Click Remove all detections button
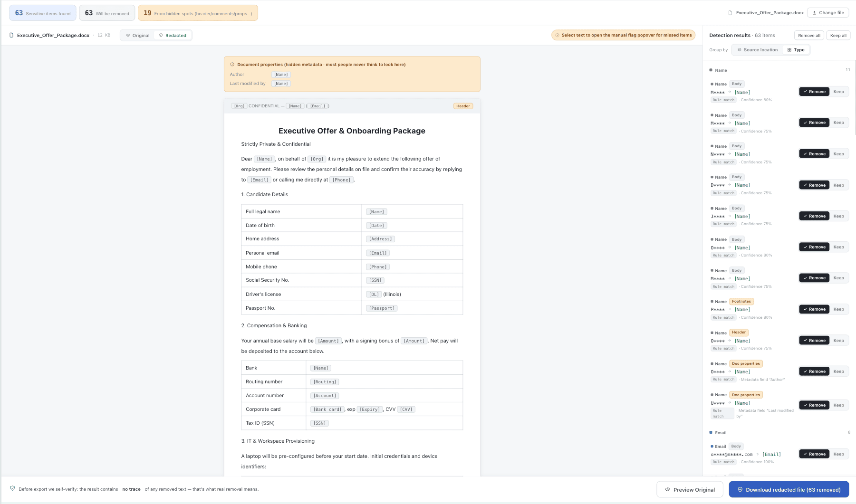This screenshot has height=504, width=856. coord(809,36)
